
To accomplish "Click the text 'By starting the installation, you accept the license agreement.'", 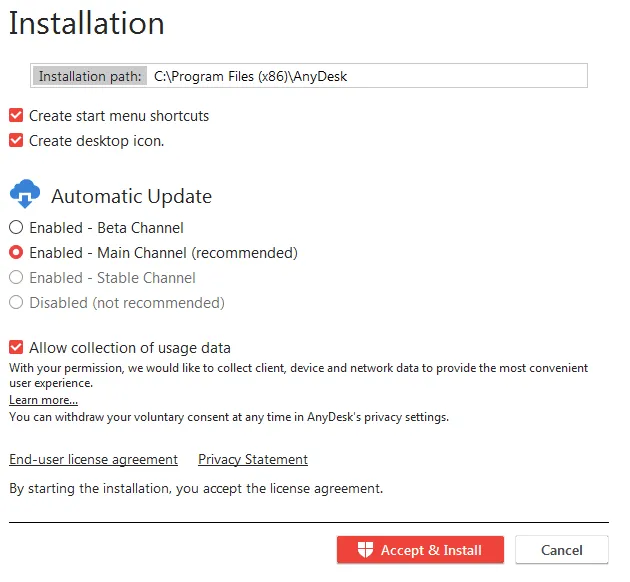I will click(x=196, y=488).
